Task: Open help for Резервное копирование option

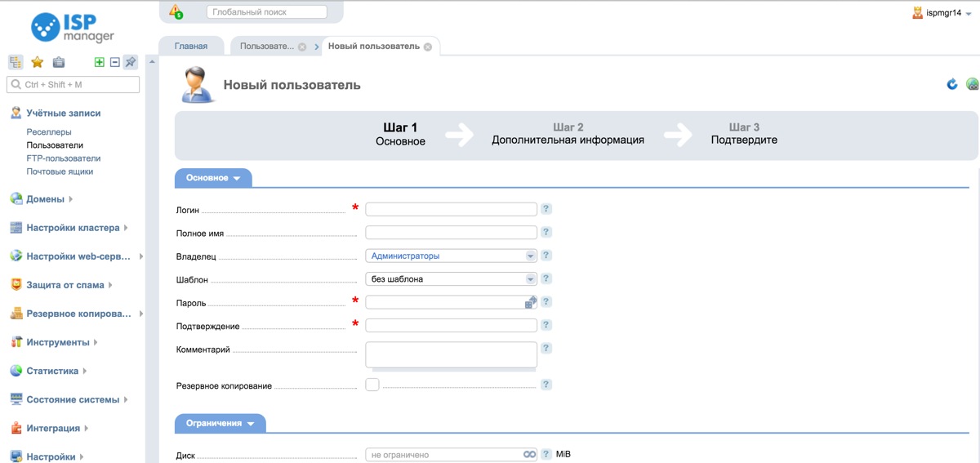Action: point(546,385)
